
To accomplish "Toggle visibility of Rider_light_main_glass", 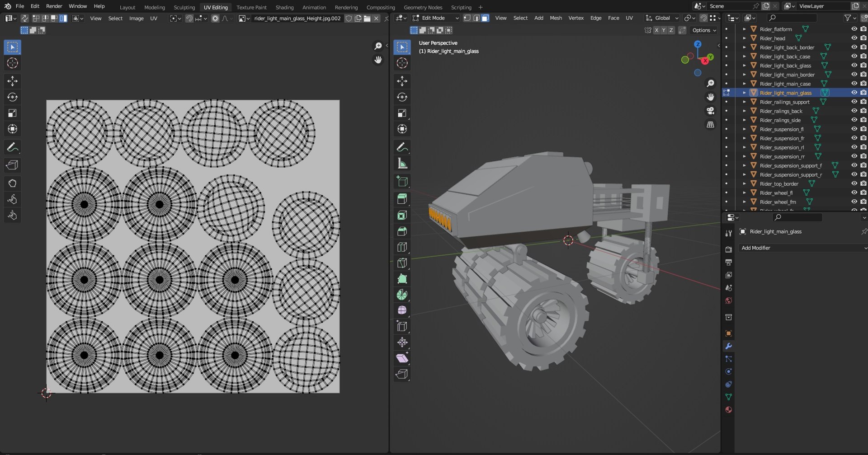I will pyautogui.click(x=854, y=93).
